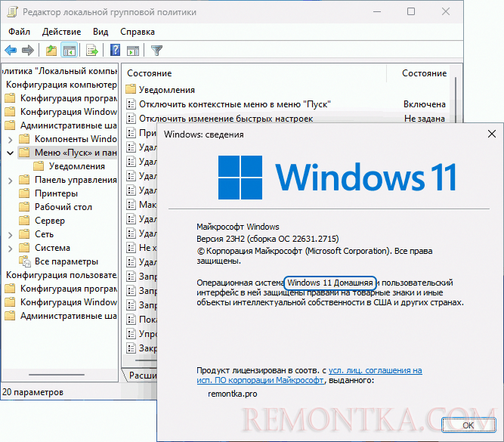
Task: Expand the Система tree node
Action: click(x=11, y=249)
